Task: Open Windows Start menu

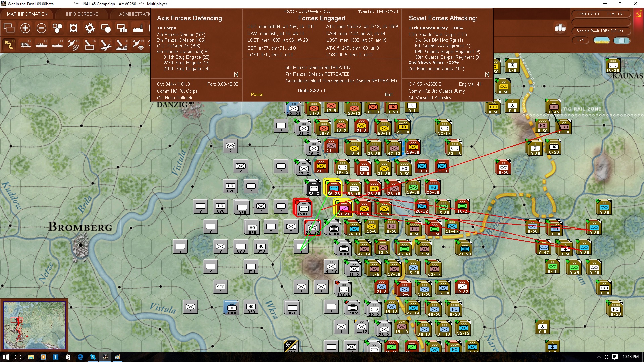Action: [6, 357]
